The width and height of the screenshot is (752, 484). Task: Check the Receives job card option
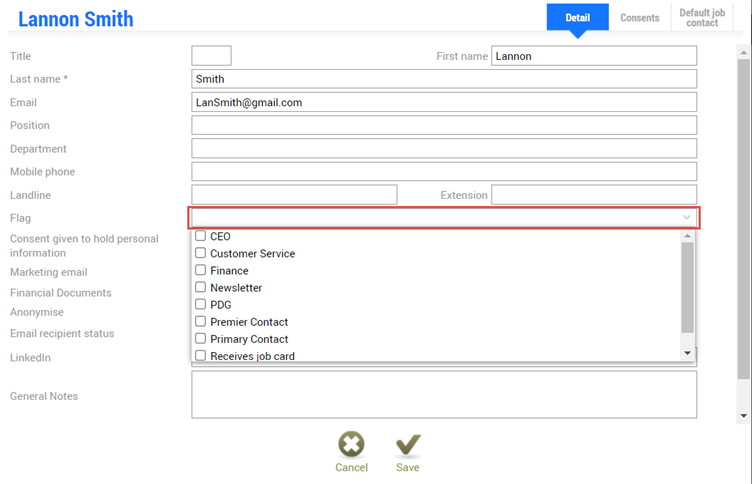pyautogui.click(x=201, y=356)
